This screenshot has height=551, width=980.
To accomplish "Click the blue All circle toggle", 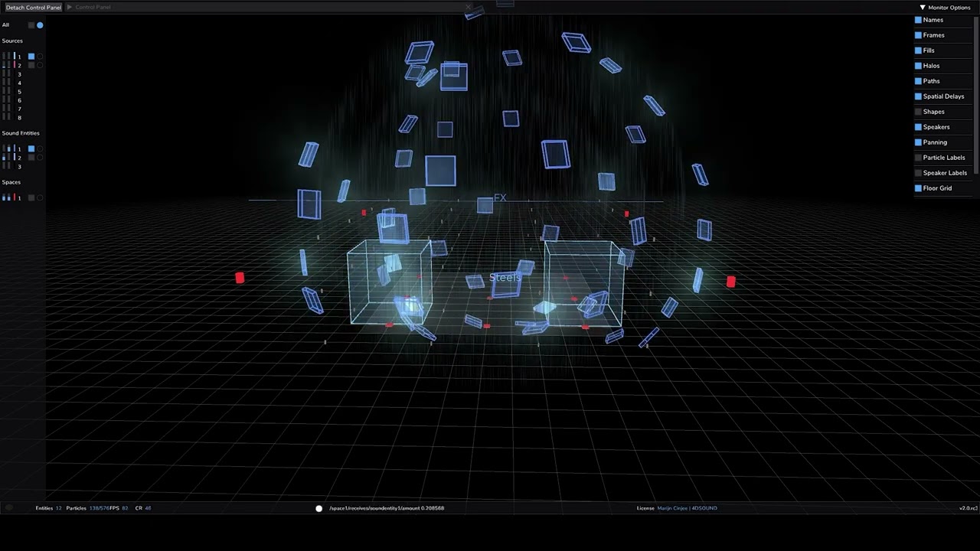I will point(40,25).
